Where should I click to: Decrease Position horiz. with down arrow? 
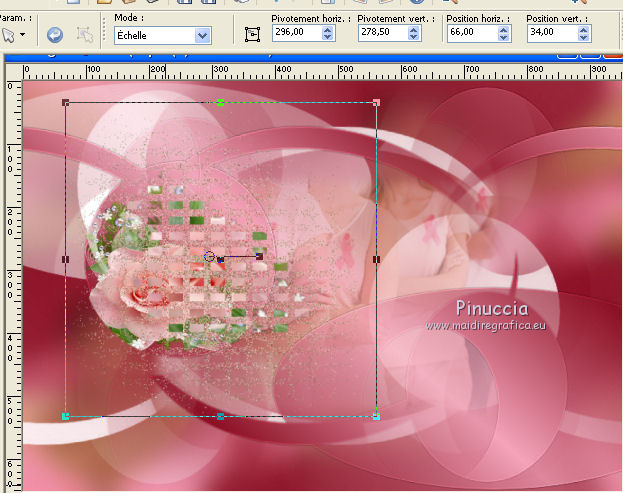click(503, 37)
